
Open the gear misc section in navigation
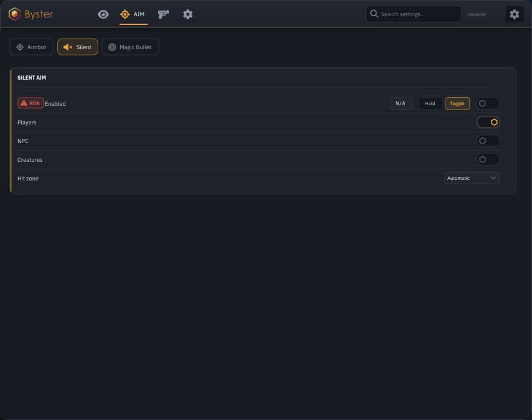188,14
